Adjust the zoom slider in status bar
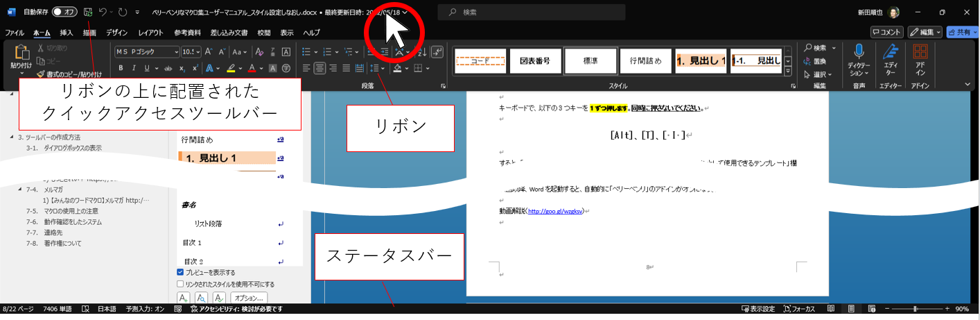The image size is (980, 320). tap(915, 309)
